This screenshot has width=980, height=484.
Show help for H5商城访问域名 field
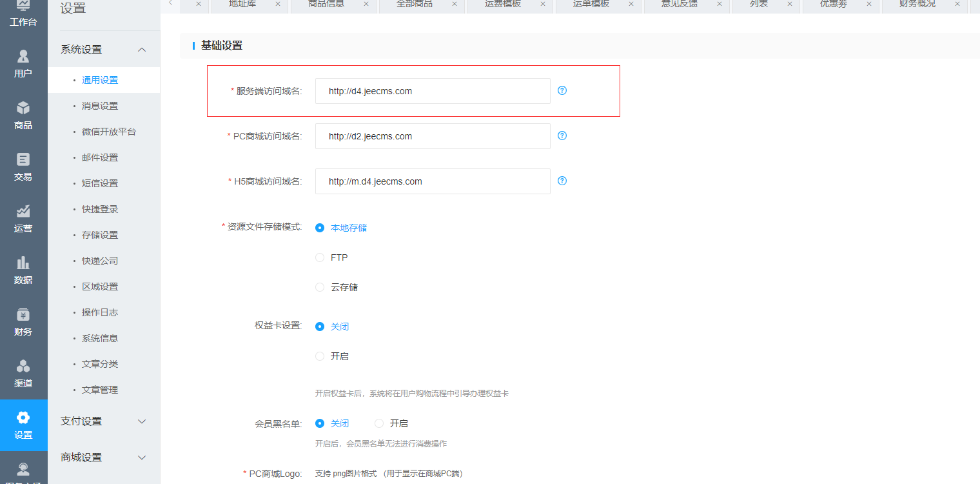coord(562,181)
